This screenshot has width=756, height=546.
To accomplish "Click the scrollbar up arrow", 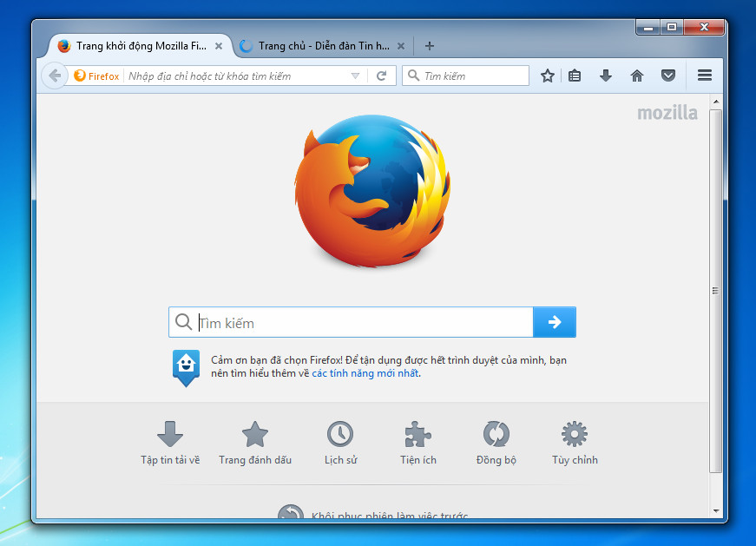I will pos(716,102).
